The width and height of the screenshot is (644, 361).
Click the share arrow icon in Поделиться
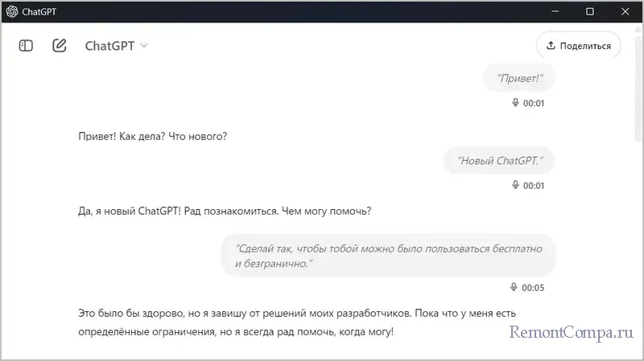tap(551, 46)
